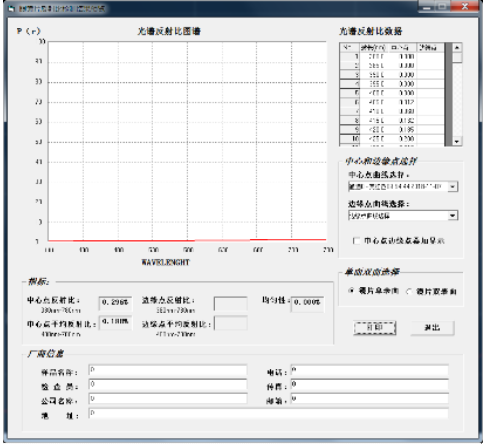Enable the center and edge point overlay checkbox

(356, 240)
